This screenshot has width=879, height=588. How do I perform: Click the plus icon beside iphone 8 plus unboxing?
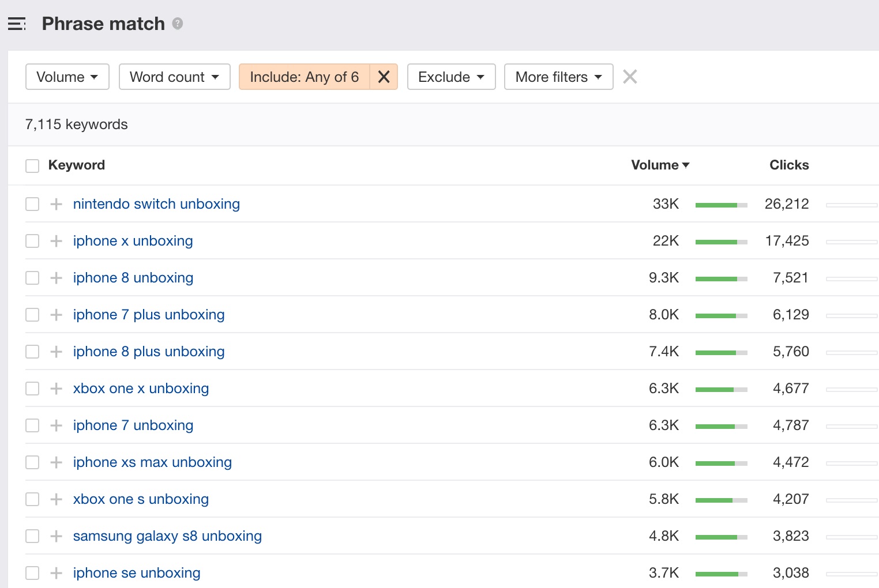pyautogui.click(x=56, y=352)
